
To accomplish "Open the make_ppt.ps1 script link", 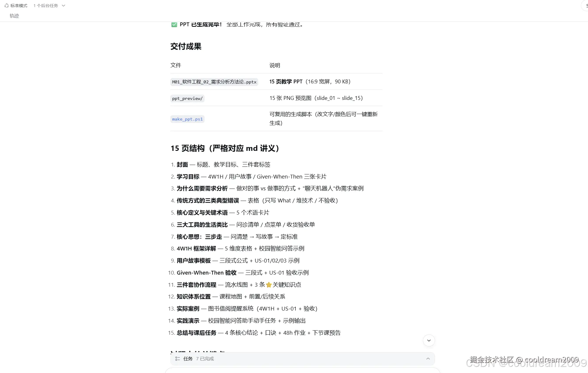I will [x=187, y=119].
